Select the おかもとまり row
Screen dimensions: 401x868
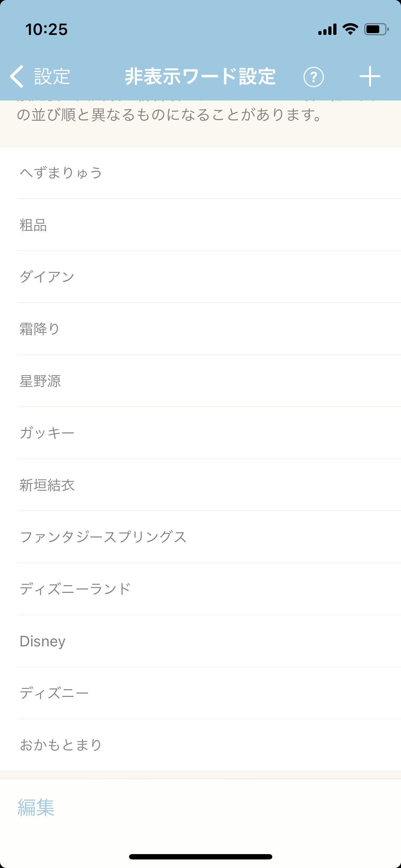pos(200,745)
